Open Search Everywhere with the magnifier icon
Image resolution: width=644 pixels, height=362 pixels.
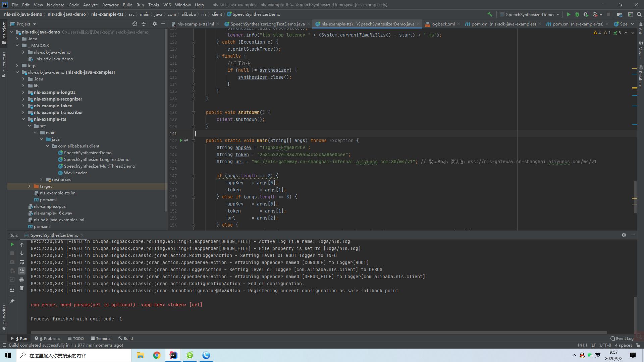[x=639, y=14]
